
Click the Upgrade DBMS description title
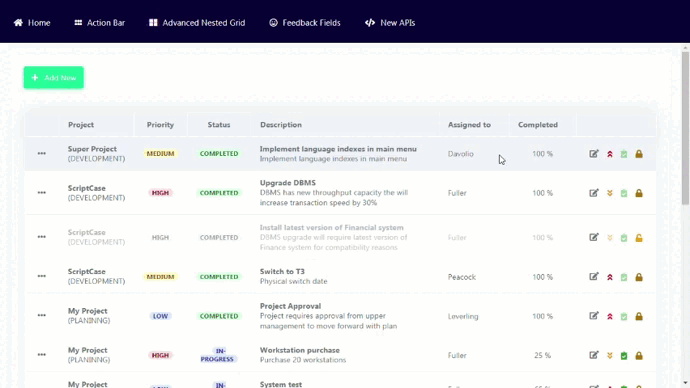[288, 183]
